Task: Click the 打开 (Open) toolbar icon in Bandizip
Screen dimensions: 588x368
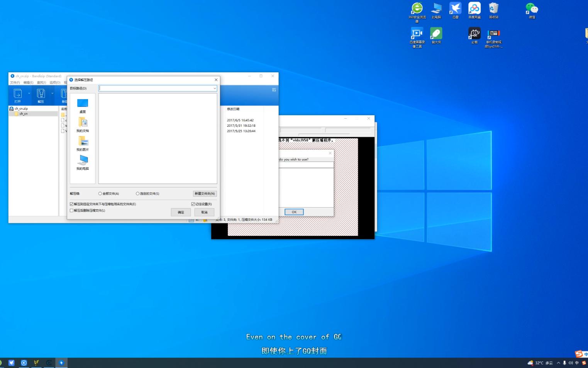Action: click(x=18, y=94)
